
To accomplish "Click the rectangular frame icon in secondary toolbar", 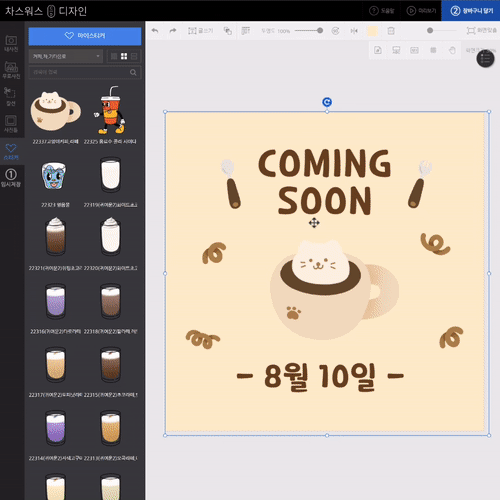I will (414, 50).
